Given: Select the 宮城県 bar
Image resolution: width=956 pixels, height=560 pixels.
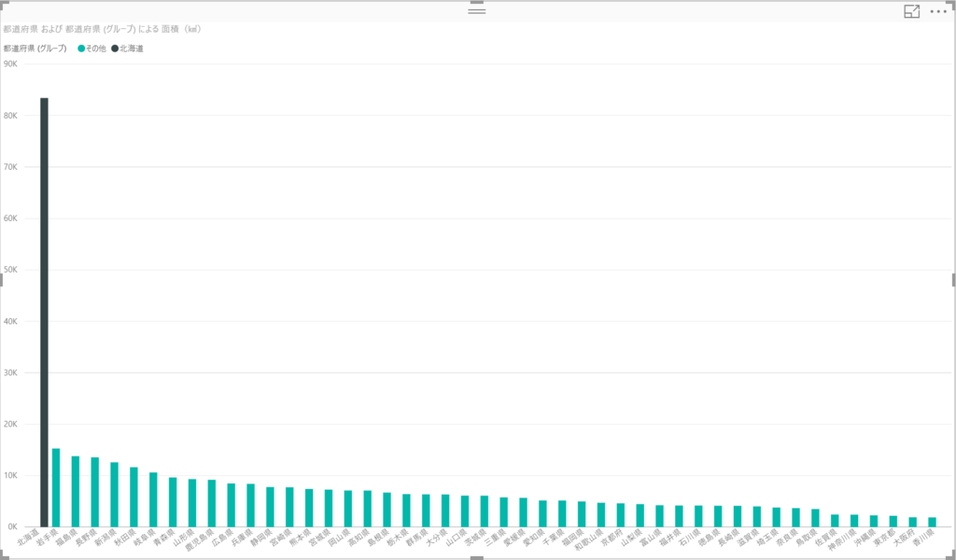Looking at the screenshot, I should click(329, 508).
